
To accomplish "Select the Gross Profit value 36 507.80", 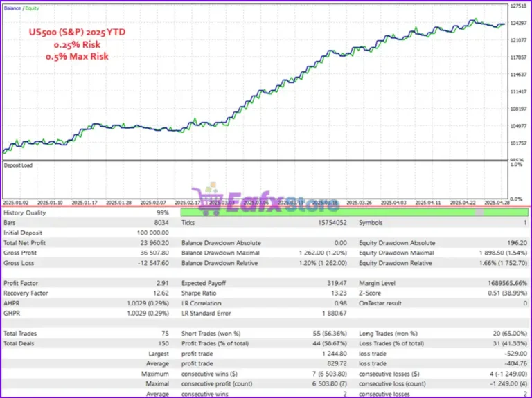I will click(154, 253).
